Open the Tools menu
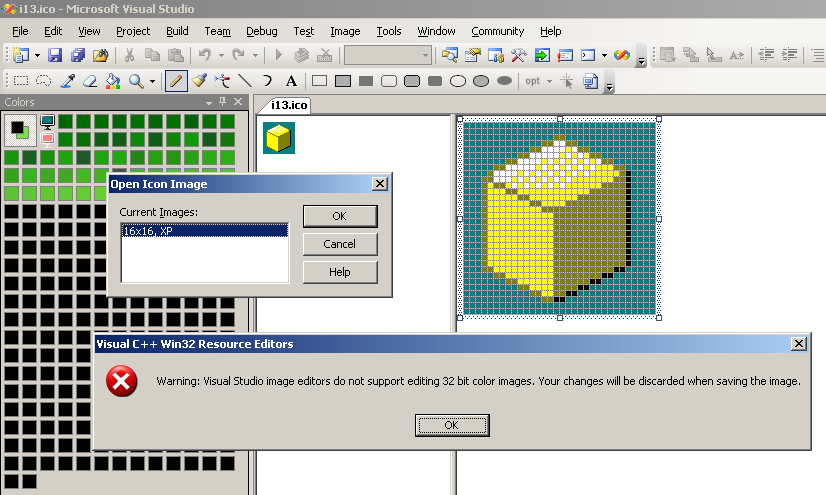This screenshot has height=495, width=826. pyautogui.click(x=389, y=31)
